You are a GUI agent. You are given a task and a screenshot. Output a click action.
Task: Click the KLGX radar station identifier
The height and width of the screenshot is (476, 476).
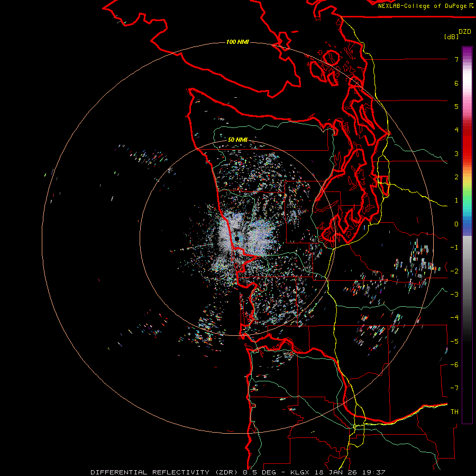300,472
